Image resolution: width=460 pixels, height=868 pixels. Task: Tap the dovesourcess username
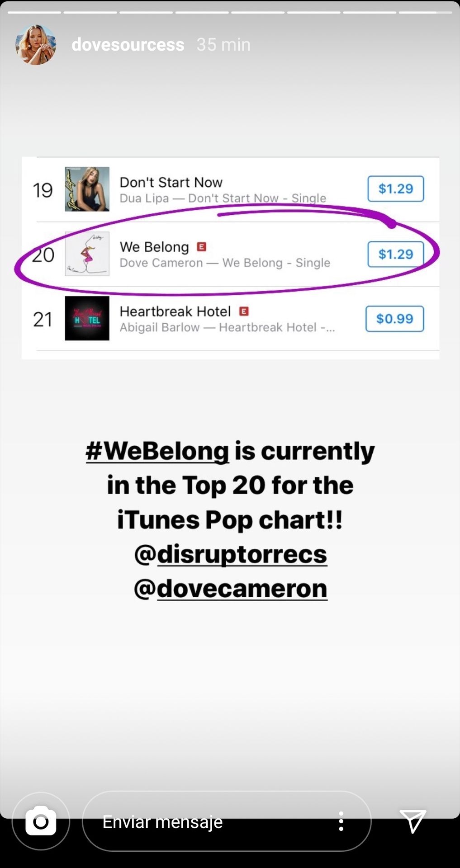tap(128, 44)
